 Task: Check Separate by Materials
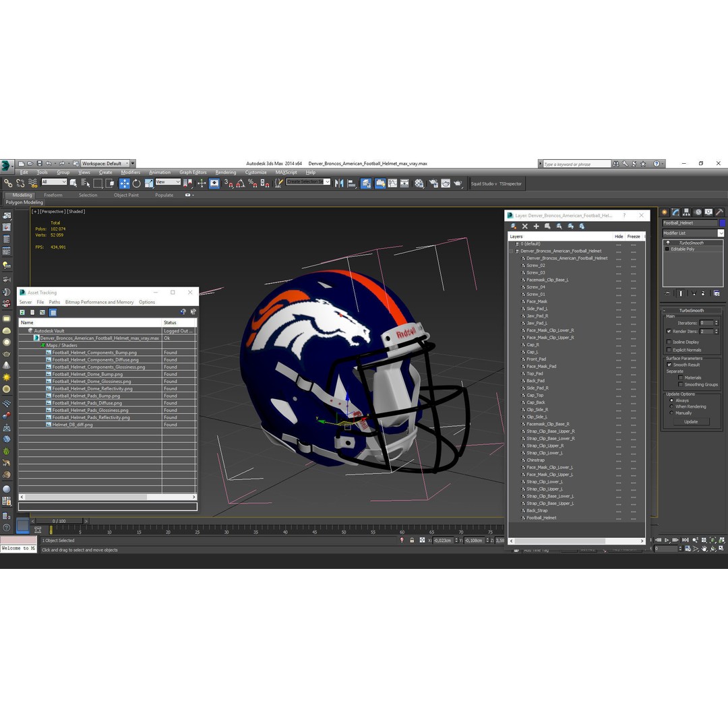(681, 377)
